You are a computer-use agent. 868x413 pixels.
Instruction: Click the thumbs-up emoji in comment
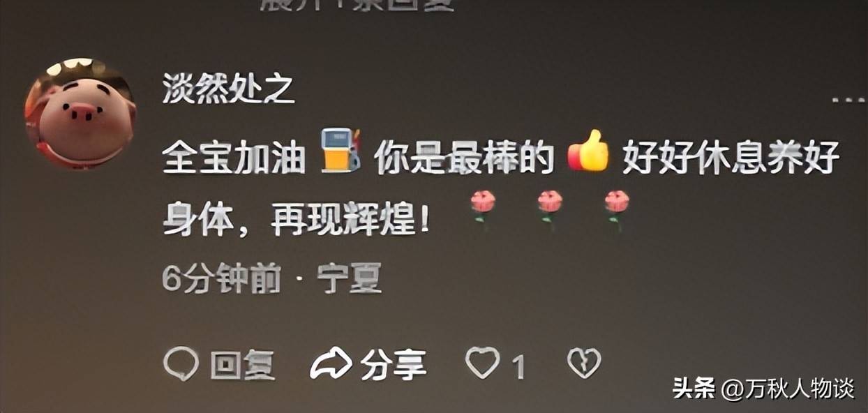click(588, 151)
